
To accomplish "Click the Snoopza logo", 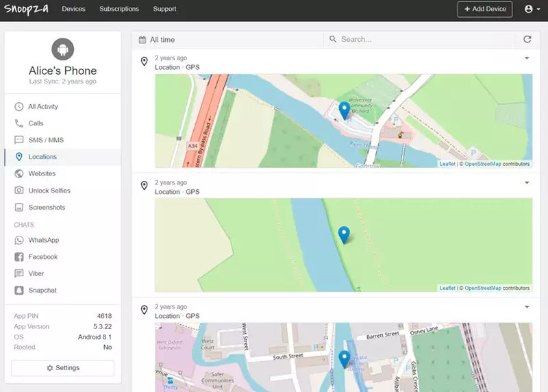I will pyautogui.click(x=26, y=9).
